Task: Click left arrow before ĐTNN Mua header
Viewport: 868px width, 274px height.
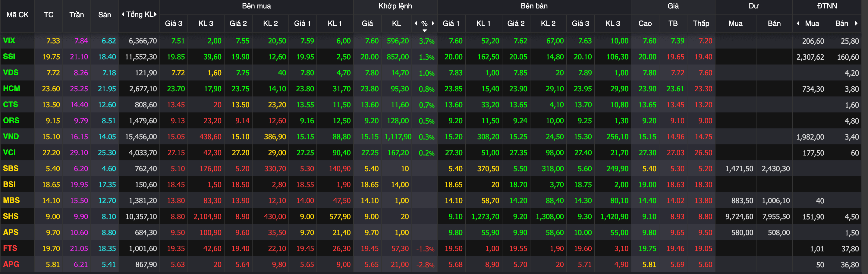Action: (x=798, y=23)
